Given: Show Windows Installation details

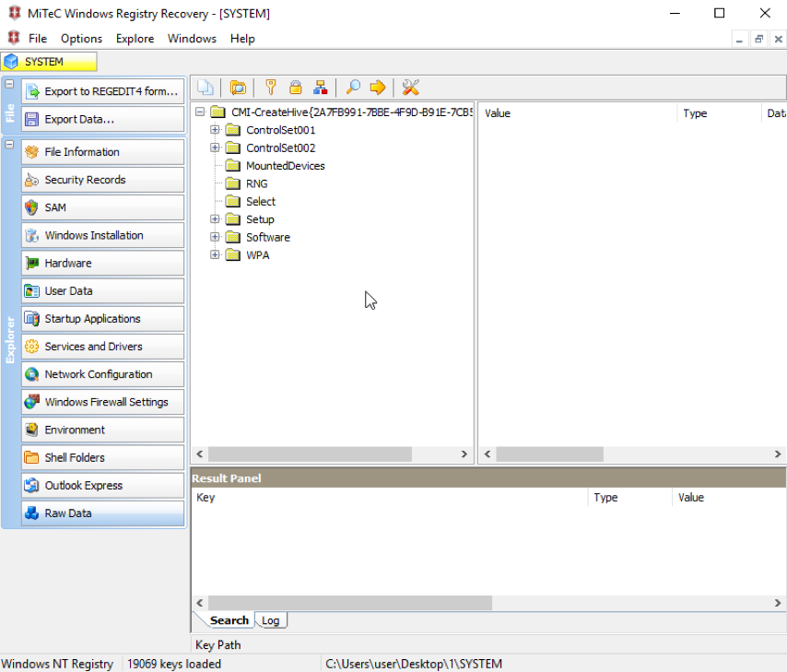Looking at the screenshot, I should click(103, 235).
